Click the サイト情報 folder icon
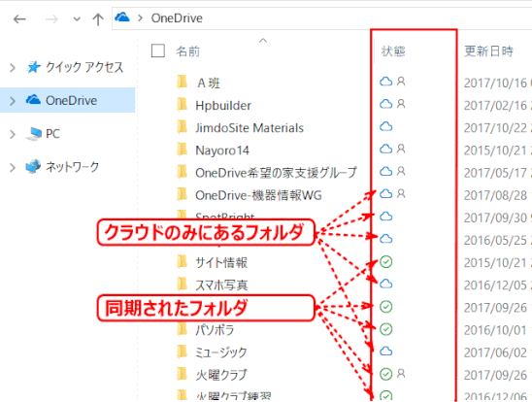The height and width of the screenshot is (402, 532). pyautogui.click(x=183, y=261)
